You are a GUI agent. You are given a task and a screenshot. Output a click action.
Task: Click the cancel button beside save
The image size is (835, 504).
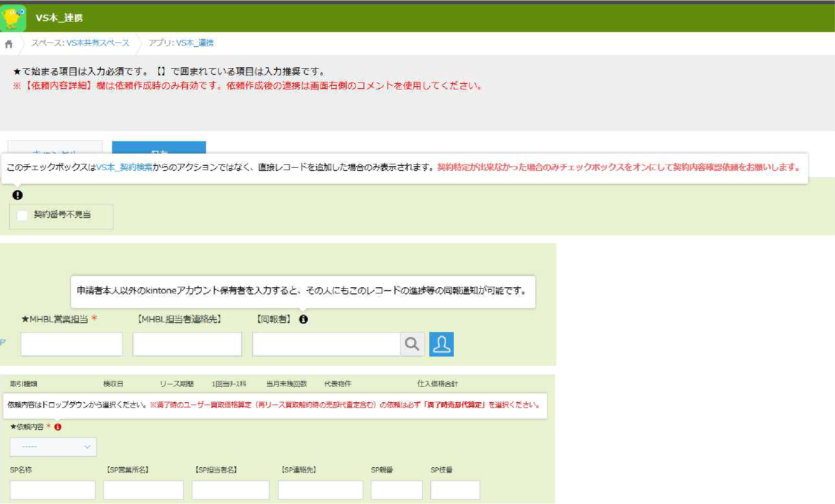click(55, 147)
